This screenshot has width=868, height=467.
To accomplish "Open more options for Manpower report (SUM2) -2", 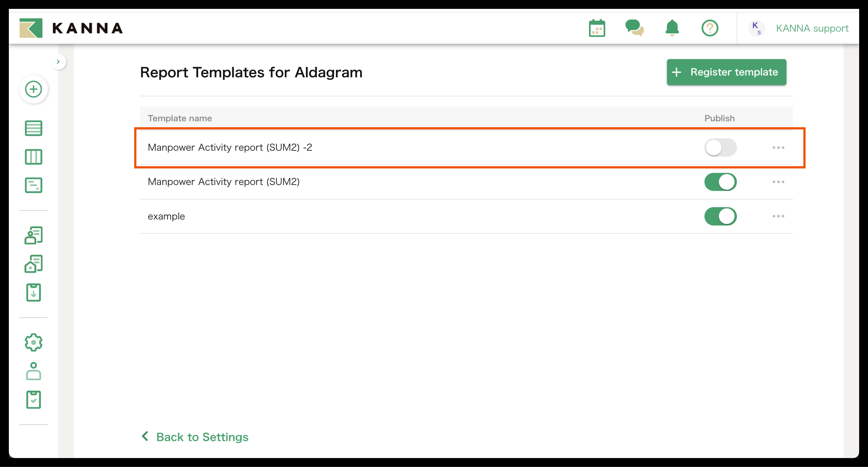I will click(778, 148).
